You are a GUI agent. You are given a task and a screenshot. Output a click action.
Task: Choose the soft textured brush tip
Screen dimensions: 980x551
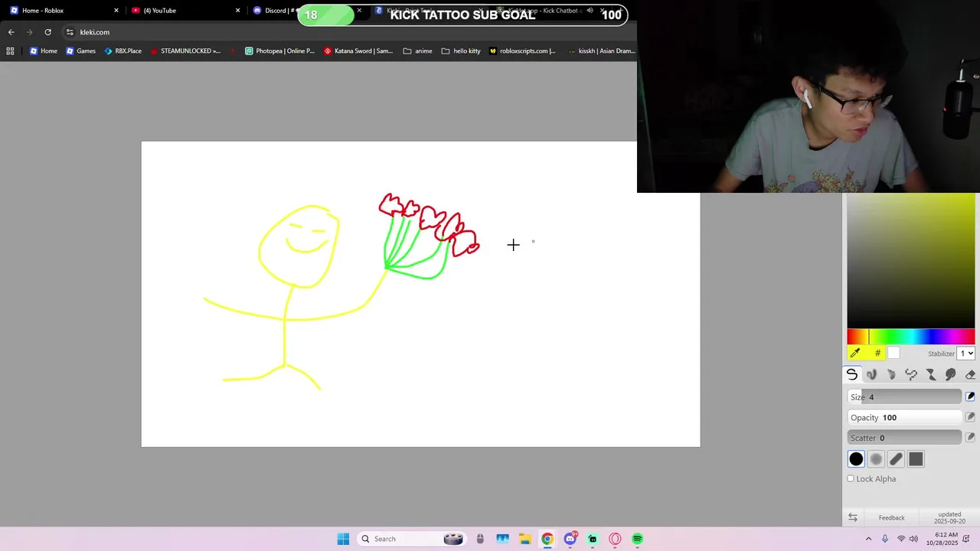[876, 459]
